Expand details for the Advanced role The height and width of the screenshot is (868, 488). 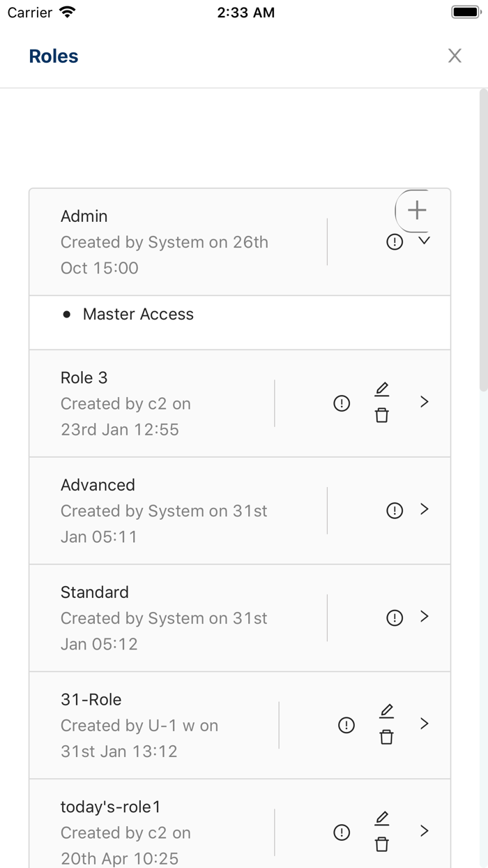coord(425,511)
